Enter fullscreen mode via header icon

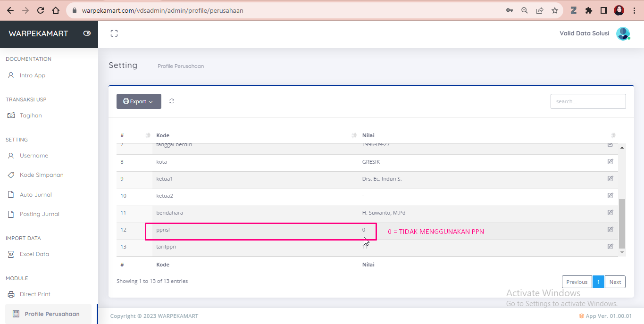click(114, 33)
